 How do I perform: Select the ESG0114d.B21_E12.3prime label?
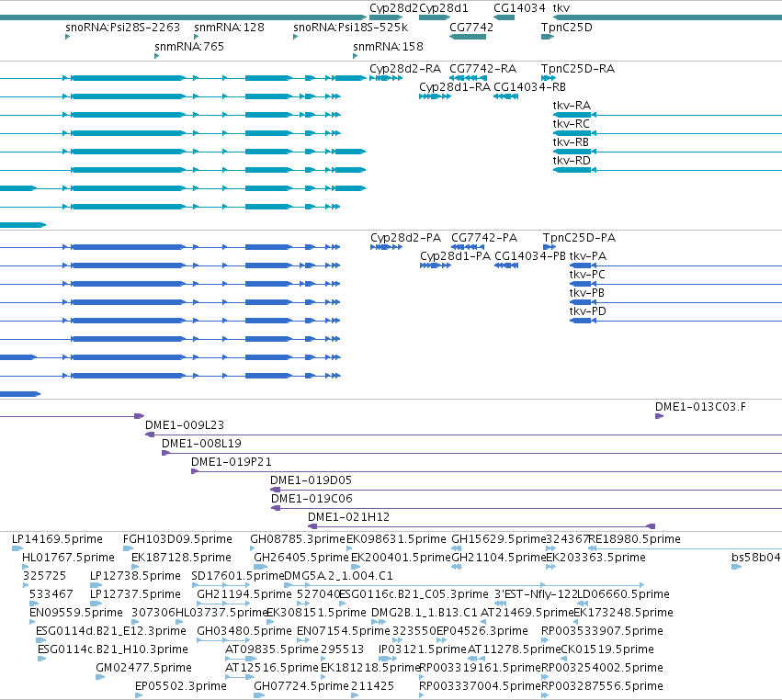(111, 632)
